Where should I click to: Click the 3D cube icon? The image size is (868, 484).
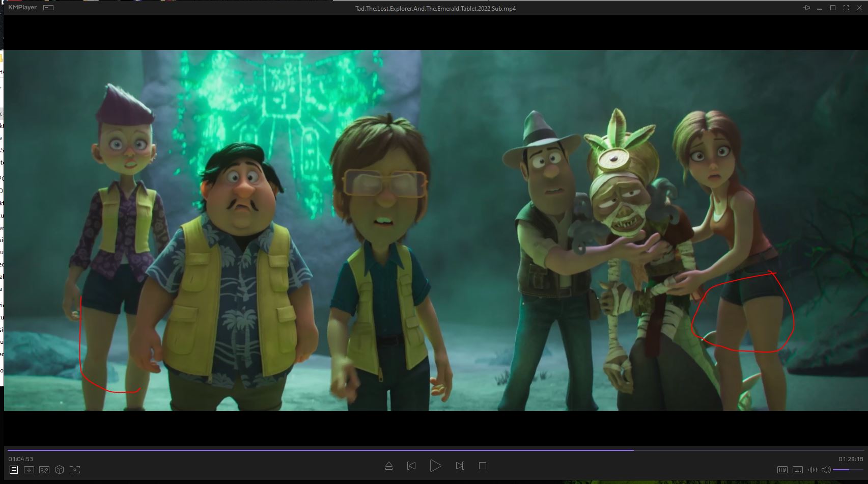coord(60,470)
